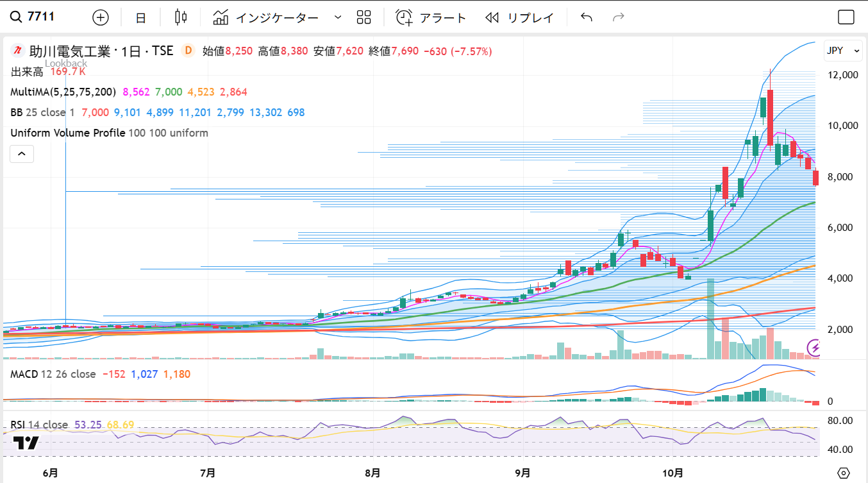Open chart settings gear at bottom right

[x=844, y=473]
